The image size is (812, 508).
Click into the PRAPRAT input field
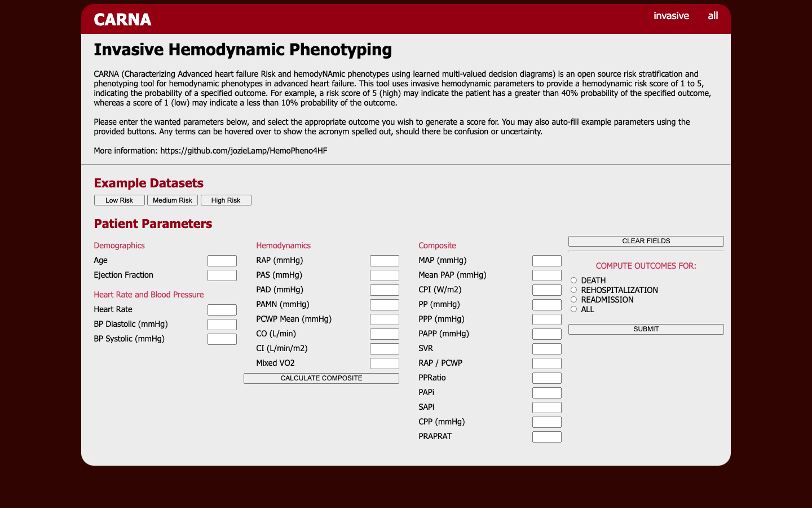[547, 437]
